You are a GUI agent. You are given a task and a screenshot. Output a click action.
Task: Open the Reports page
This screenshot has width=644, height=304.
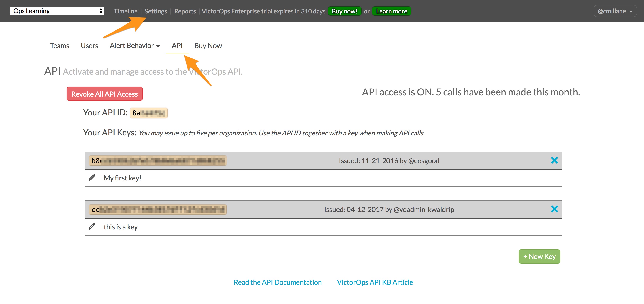185,11
